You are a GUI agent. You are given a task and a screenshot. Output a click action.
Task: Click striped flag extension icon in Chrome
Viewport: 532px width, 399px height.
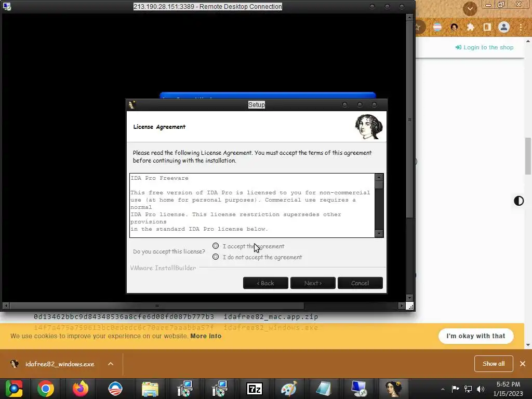(437, 27)
